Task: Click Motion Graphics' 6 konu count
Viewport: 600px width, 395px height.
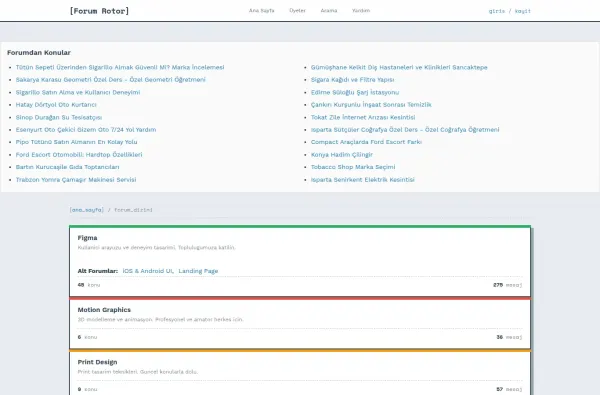Action: pos(87,337)
